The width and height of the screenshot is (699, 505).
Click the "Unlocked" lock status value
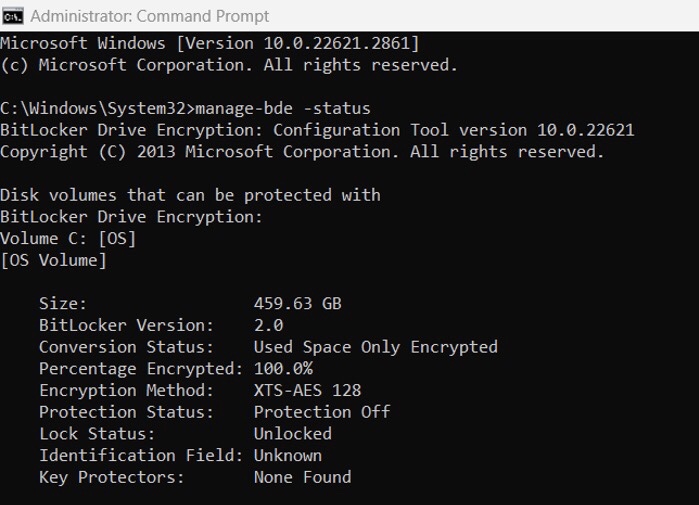(x=292, y=434)
